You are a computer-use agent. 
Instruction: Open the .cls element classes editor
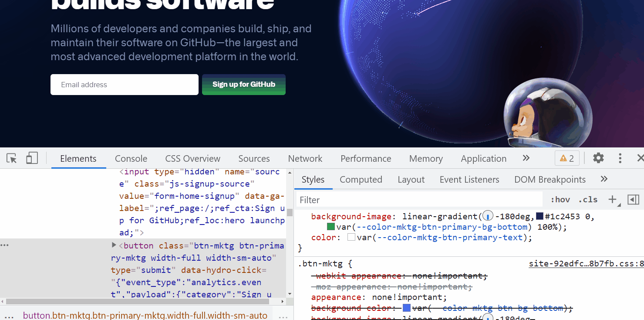point(588,199)
